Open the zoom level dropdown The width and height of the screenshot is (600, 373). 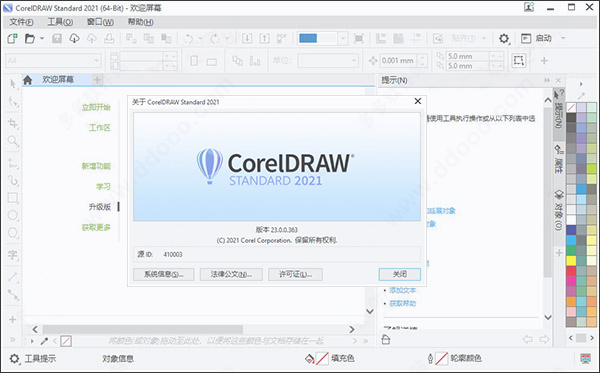click(343, 38)
